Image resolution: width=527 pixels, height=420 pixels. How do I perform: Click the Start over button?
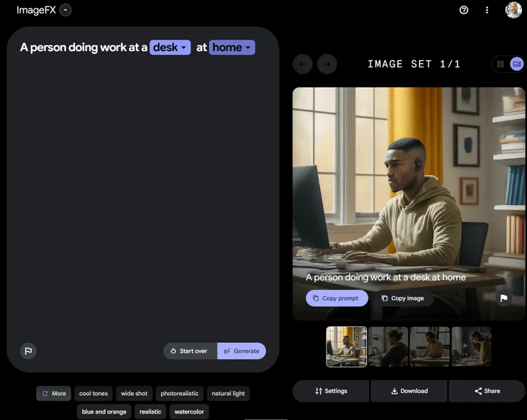(x=191, y=351)
